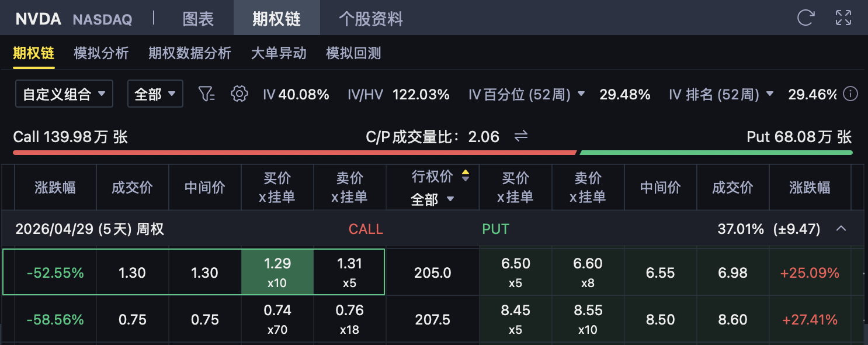The width and height of the screenshot is (868, 345).
Task: Select the 207.5 strike price row
Action: 432,320
